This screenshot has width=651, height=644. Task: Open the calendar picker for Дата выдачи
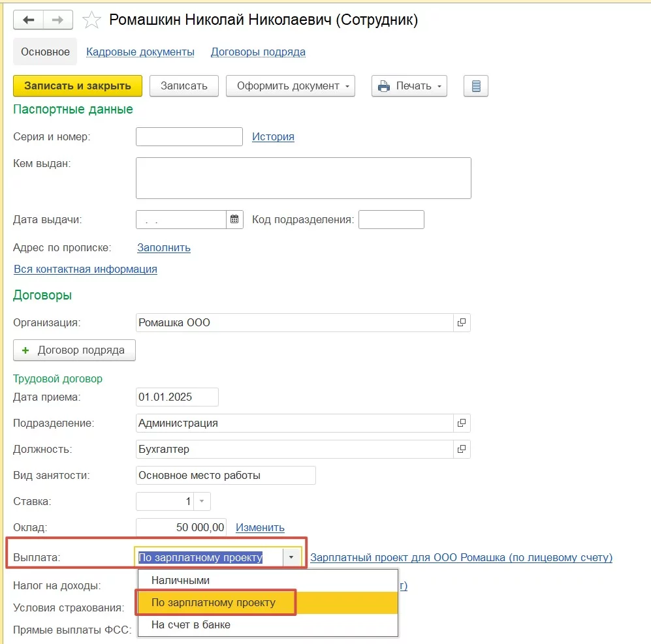pos(235,220)
